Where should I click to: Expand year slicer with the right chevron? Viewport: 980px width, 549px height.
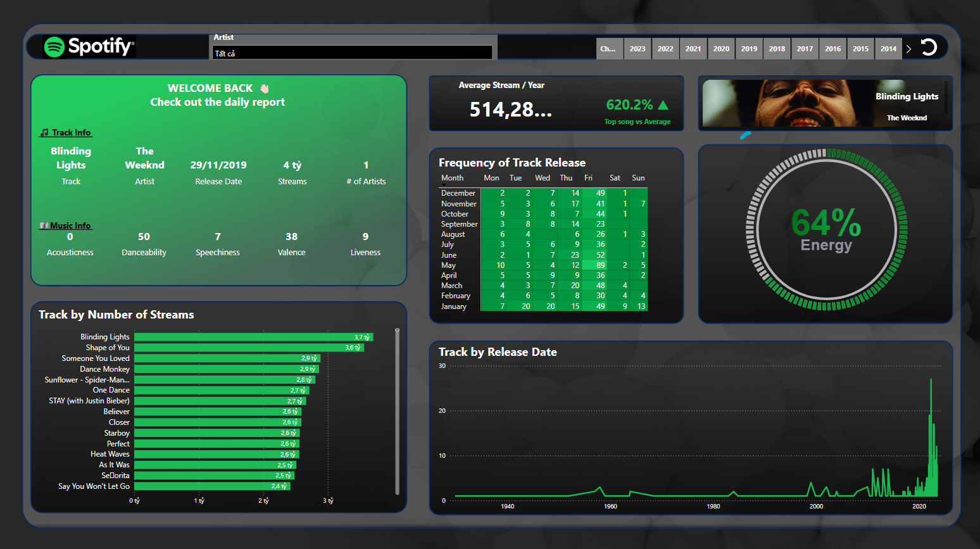908,49
